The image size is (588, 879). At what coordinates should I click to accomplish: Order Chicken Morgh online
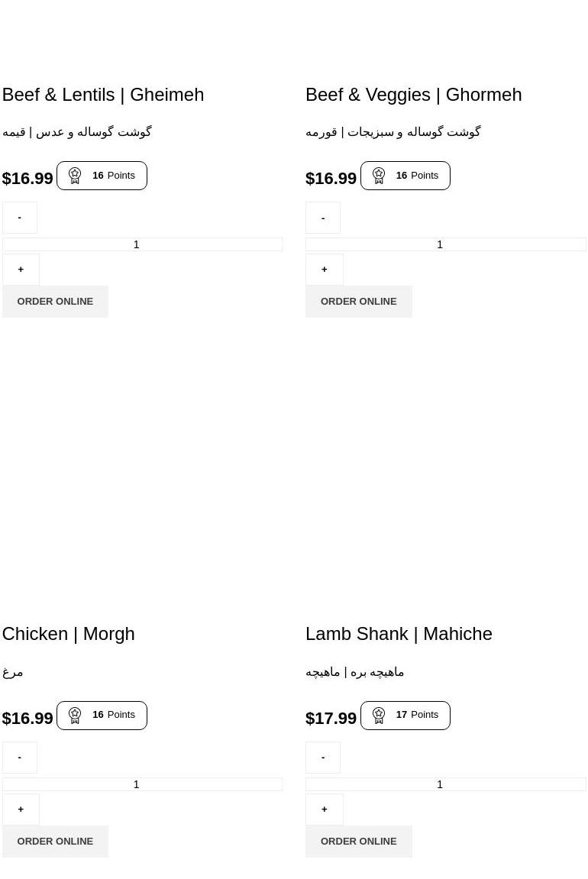[55, 842]
